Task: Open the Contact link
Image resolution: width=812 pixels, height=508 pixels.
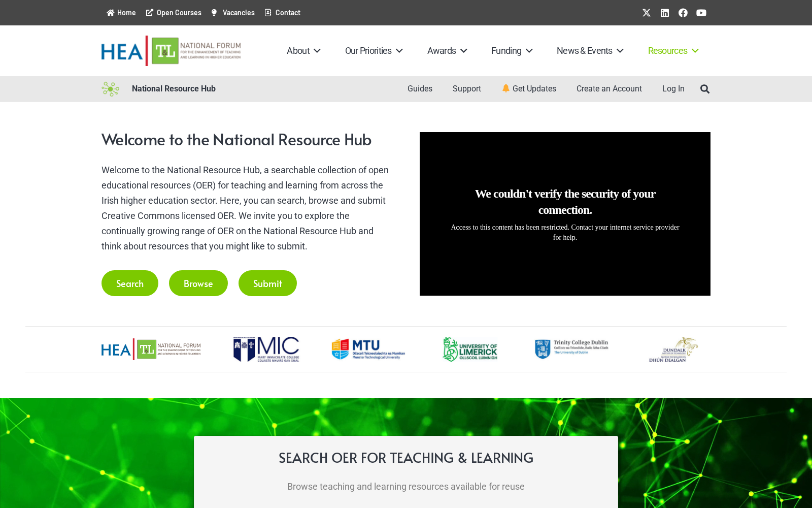Action: tap(288, 13)
